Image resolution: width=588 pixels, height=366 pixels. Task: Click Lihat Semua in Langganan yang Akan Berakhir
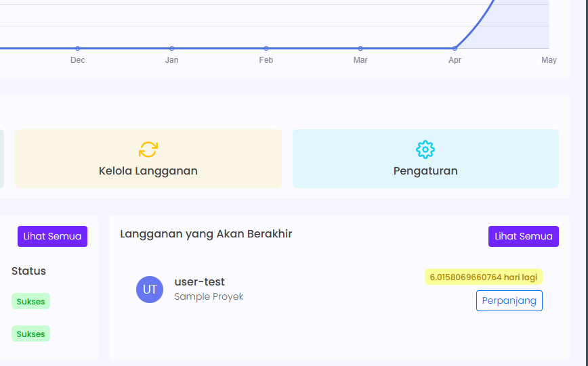524,236
